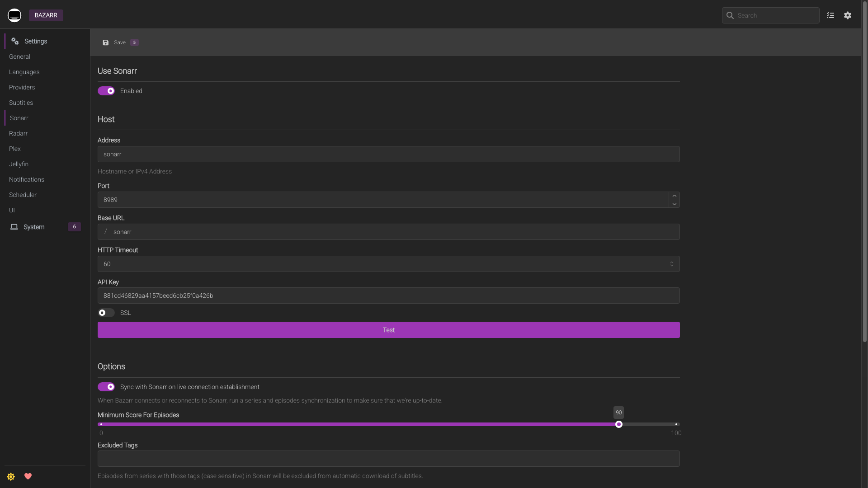This screenshot has height=488, width=868.
Task: Open Radarr settings page
Action: 18,133
